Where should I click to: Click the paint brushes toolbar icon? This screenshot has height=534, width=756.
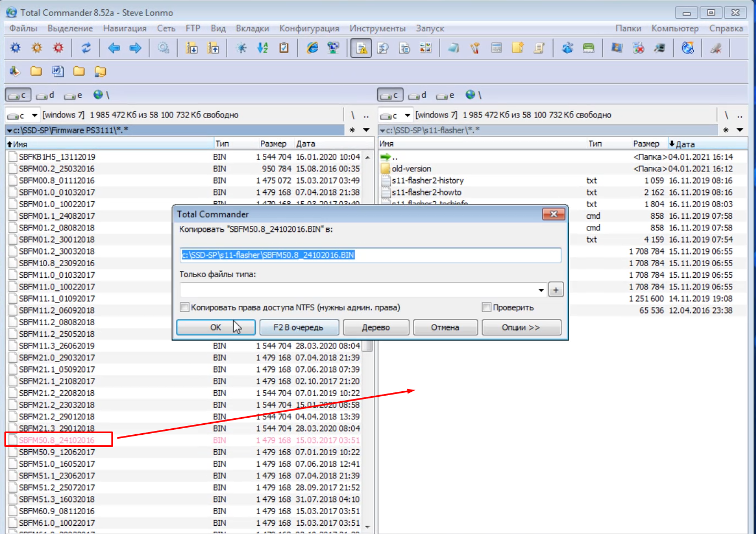[475, 48]
